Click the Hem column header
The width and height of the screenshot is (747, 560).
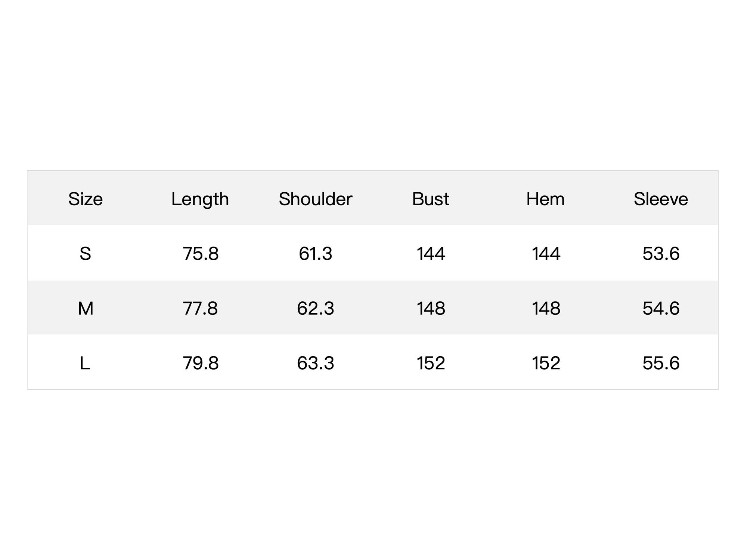(x=545, y=199)
